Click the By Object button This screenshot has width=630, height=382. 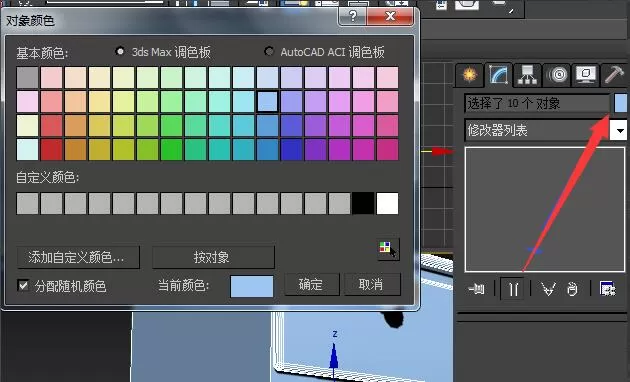213,257
